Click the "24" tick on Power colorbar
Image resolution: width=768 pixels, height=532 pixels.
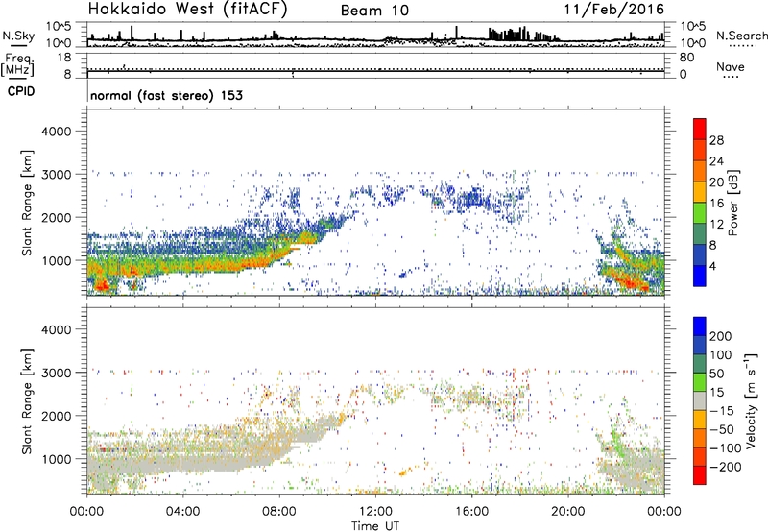(716, 161)
